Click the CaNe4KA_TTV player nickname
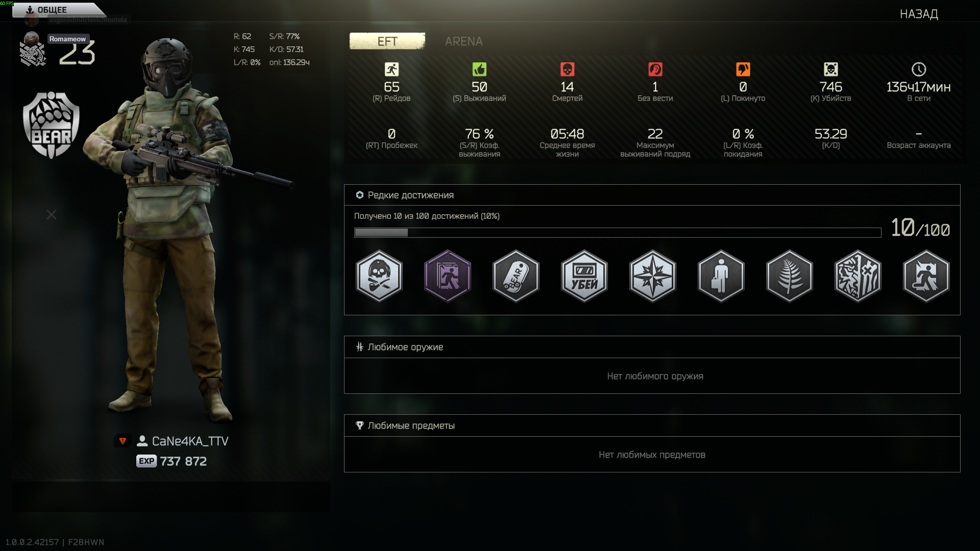 pos(190,441)
